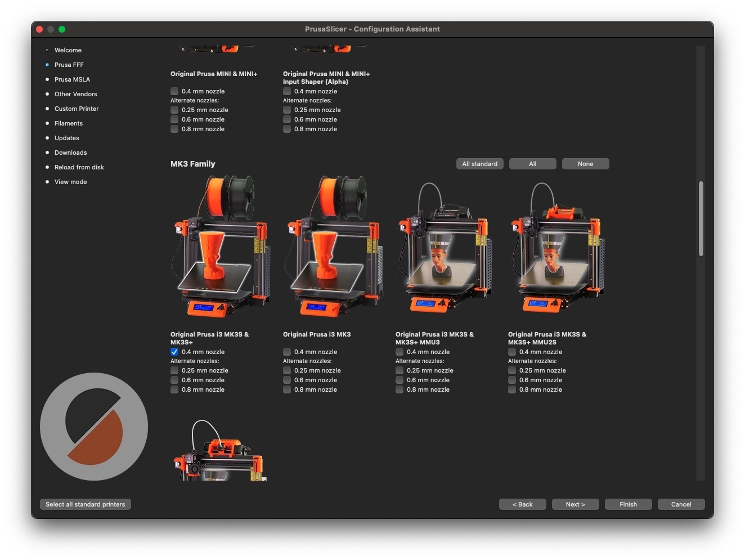Check 0.6 mm nozzle for MK3S+ MMU2S

click(x=512, y=380)
